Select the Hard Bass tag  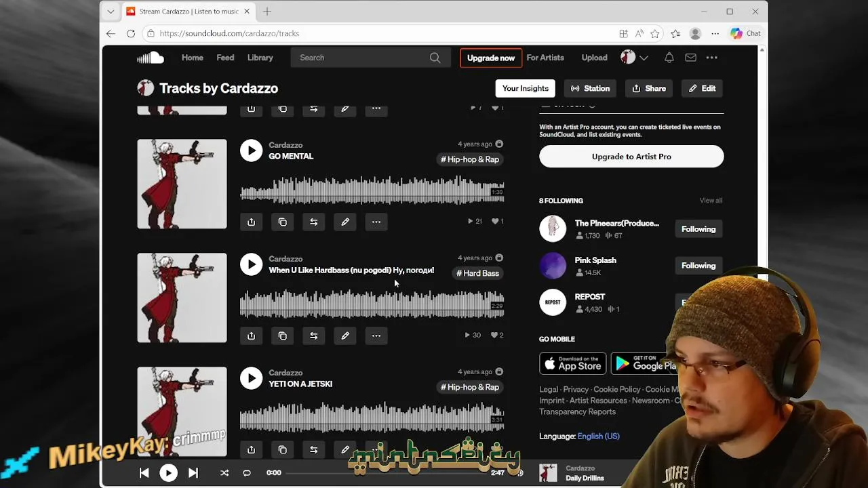(x=478, y=273)
